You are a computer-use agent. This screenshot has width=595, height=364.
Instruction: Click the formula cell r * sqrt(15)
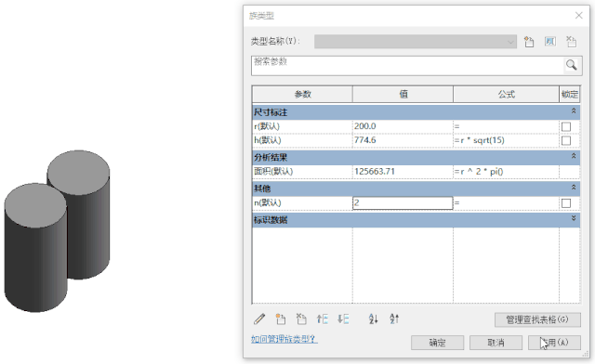(x=506, y=140)
